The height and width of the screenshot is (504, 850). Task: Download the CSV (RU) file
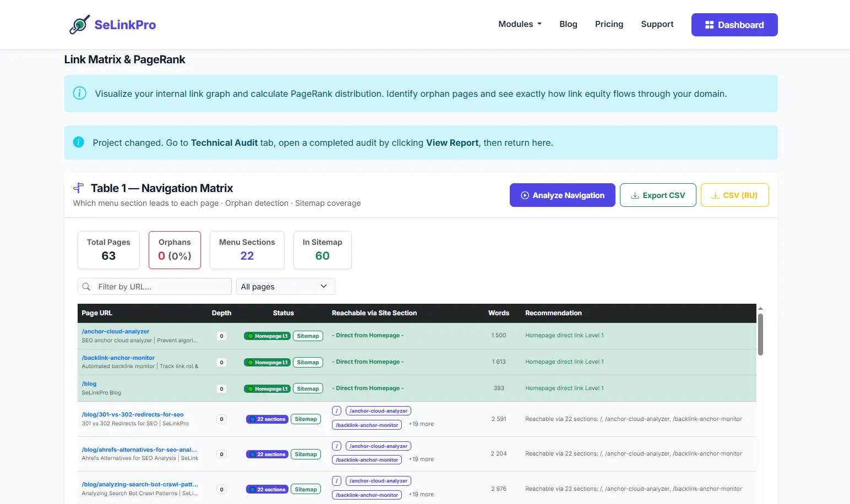734,195
